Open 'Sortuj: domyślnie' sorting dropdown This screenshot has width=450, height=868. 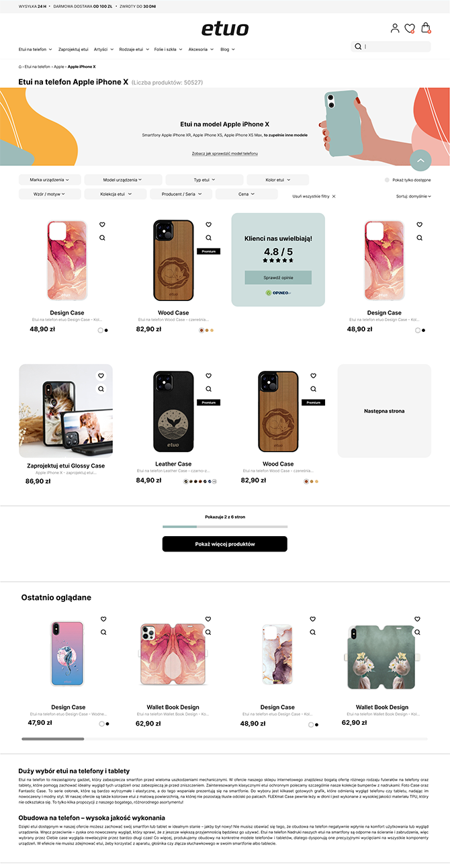click(x=414, y=196)
